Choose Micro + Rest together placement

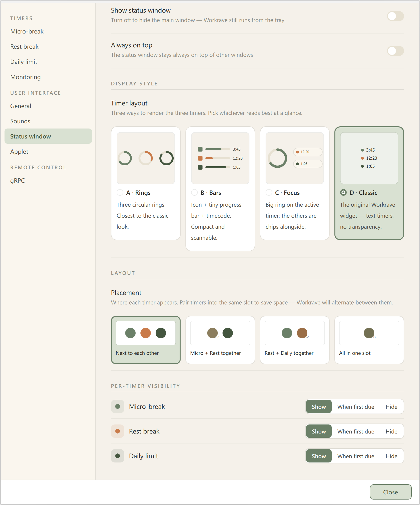pos(220,340)
